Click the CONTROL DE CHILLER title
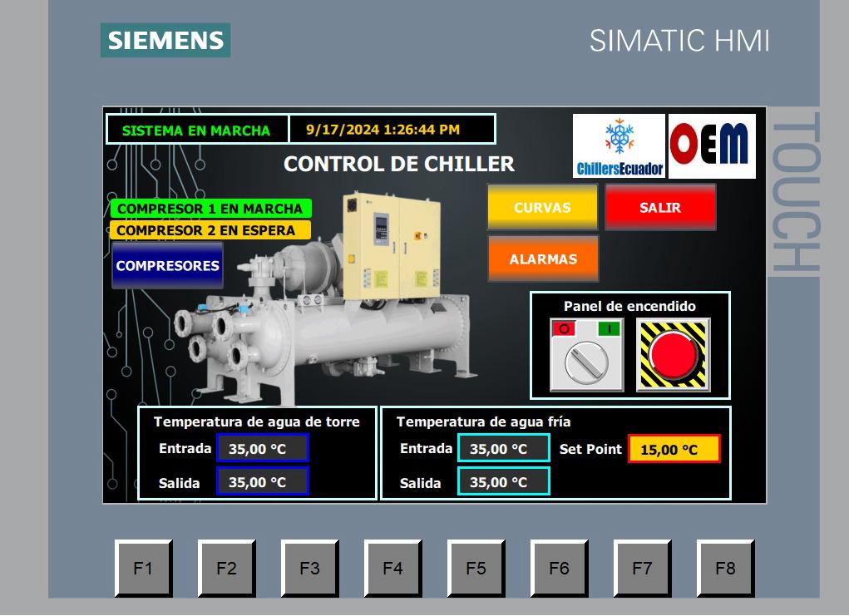849x616 pixels. click(x=399, y=164)
